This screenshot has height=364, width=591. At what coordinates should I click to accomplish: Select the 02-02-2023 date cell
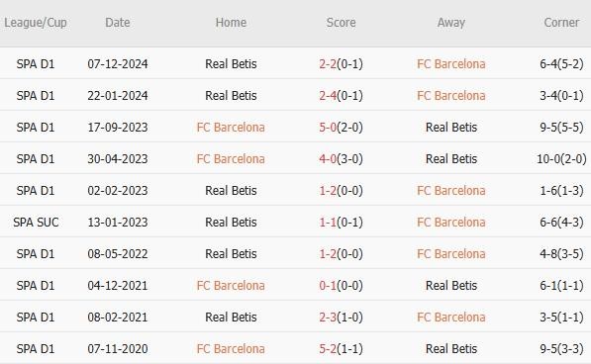(x=118, y=191)
